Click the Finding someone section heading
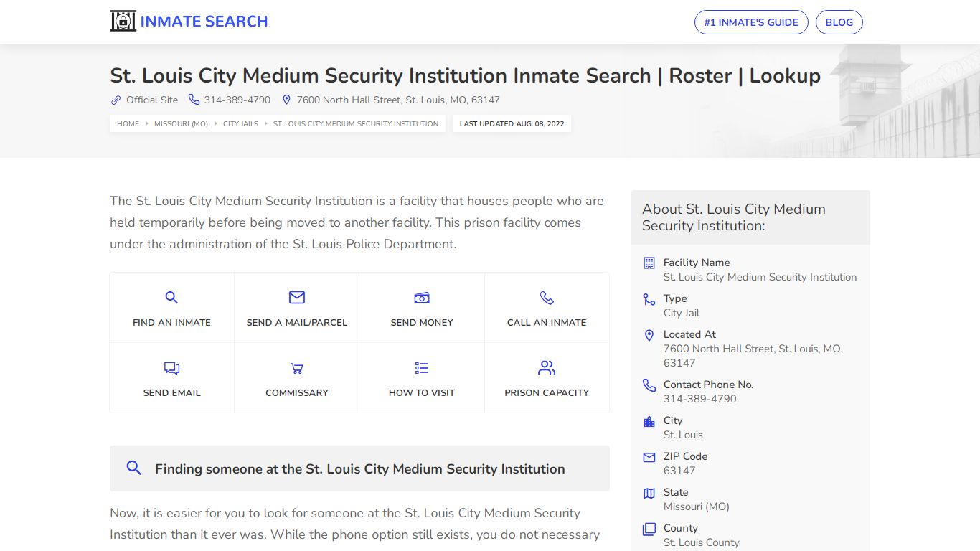The image size is (980, 551). [360, 468]
